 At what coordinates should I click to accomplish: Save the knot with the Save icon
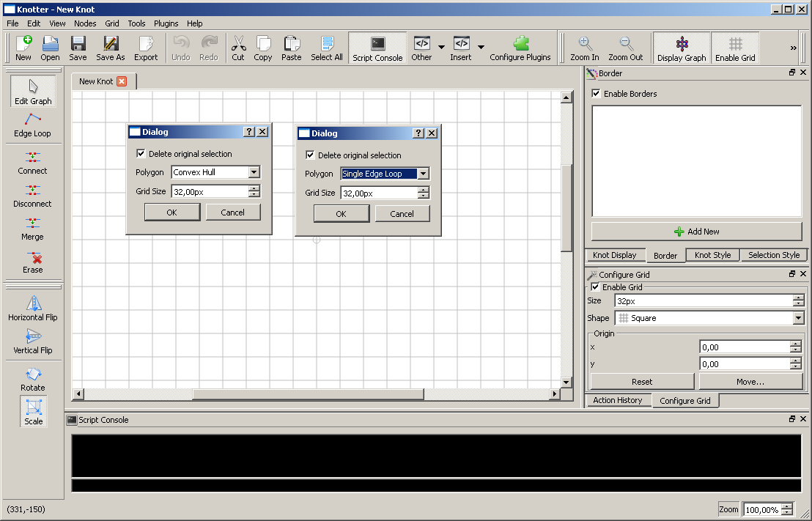point(78,48)
